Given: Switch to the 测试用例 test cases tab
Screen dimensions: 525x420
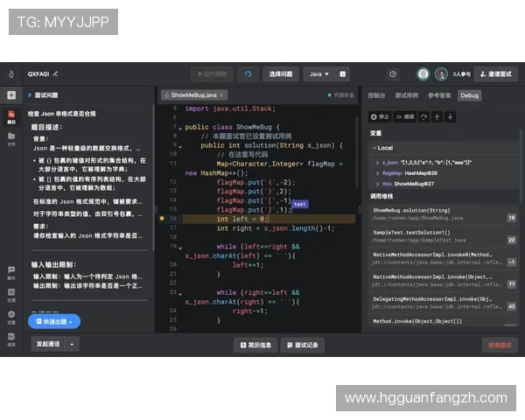Looking at the screenshot, I should point(407,95).
